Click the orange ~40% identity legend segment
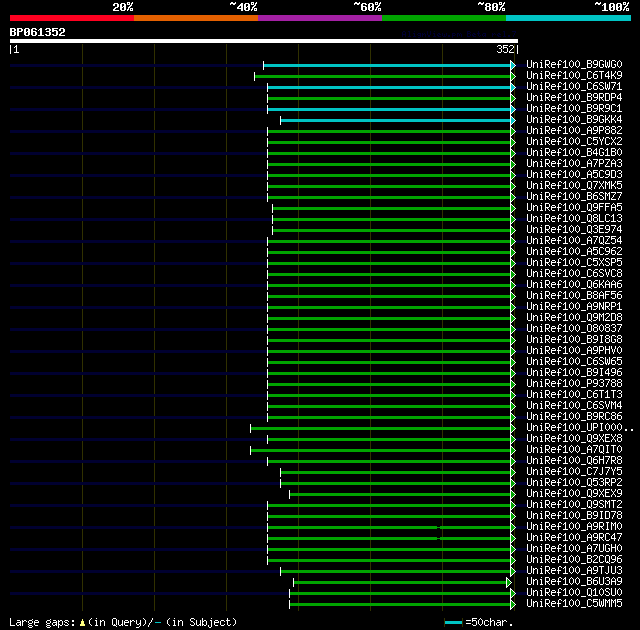 (196, 18)
